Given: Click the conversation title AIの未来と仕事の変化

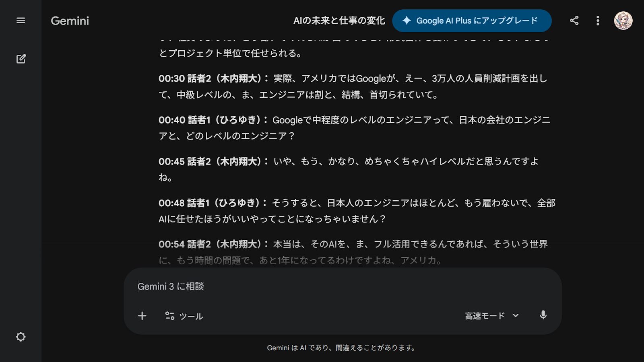Looking at the screenshot, I should [339, 21].
